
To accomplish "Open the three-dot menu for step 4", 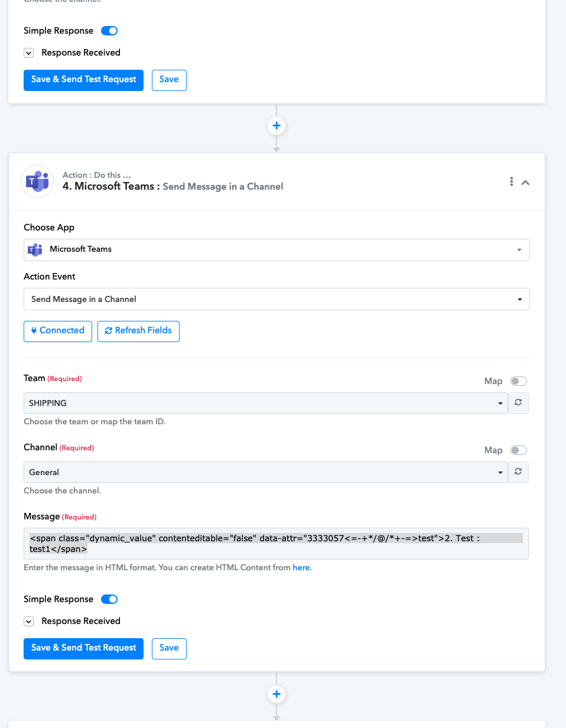I will point(511,182).
